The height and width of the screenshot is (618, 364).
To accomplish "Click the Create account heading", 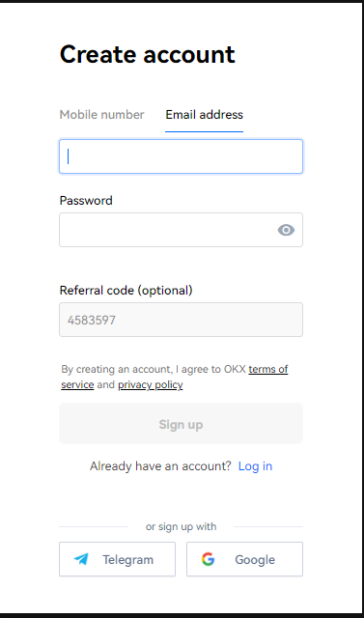I will point(148,54).
